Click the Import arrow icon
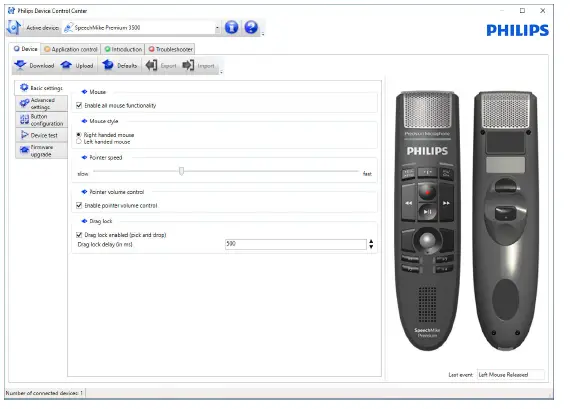Image resolution: width=570 pixels, height=409 pixels. [188, 65]
